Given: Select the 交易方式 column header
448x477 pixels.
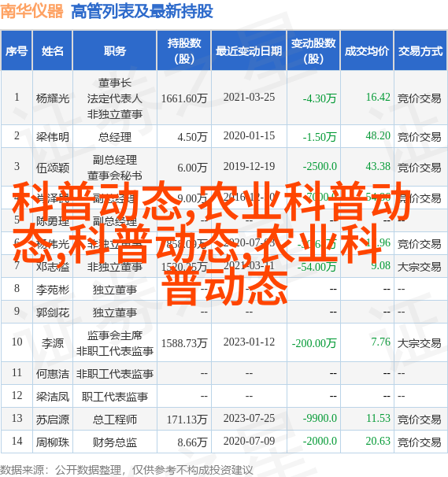Looking at the screenshot, I should [x=420, y=51].
